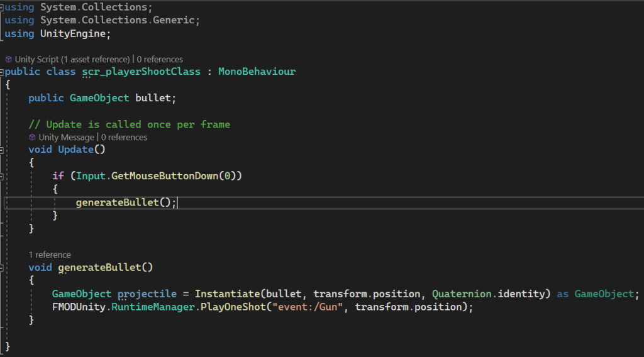644x357 pixels.
Task: Open the Unity Script asset reference CodeLens
Action: (x=72, y=59)
